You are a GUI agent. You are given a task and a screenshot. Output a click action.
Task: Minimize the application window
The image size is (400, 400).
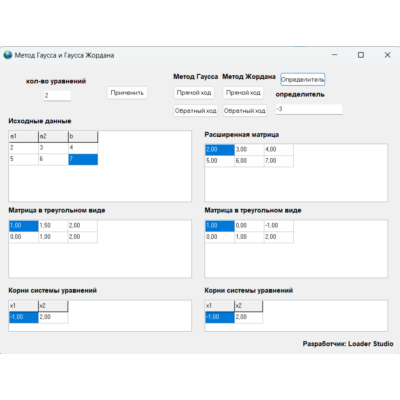(335, 55)
